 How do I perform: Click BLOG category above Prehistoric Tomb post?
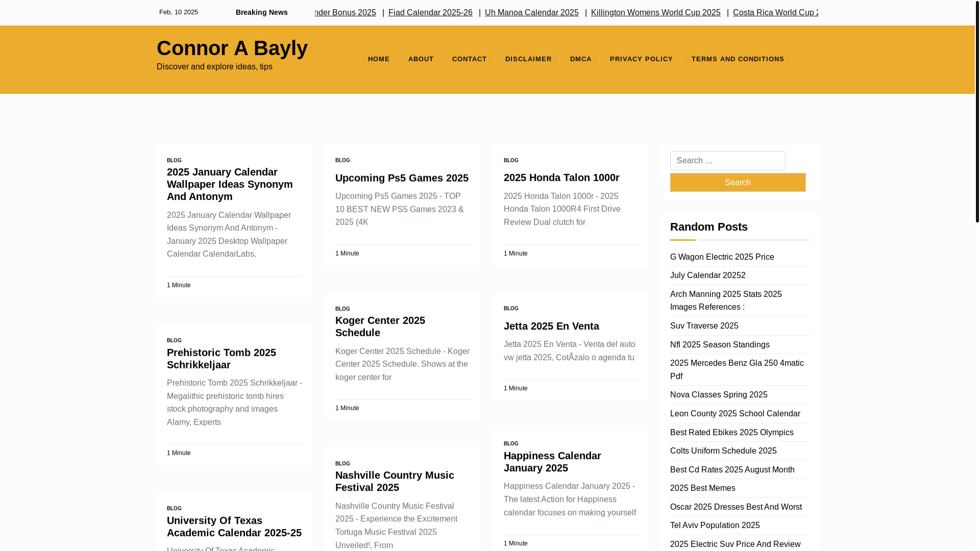pyautogui.click(x=174, y=340)
